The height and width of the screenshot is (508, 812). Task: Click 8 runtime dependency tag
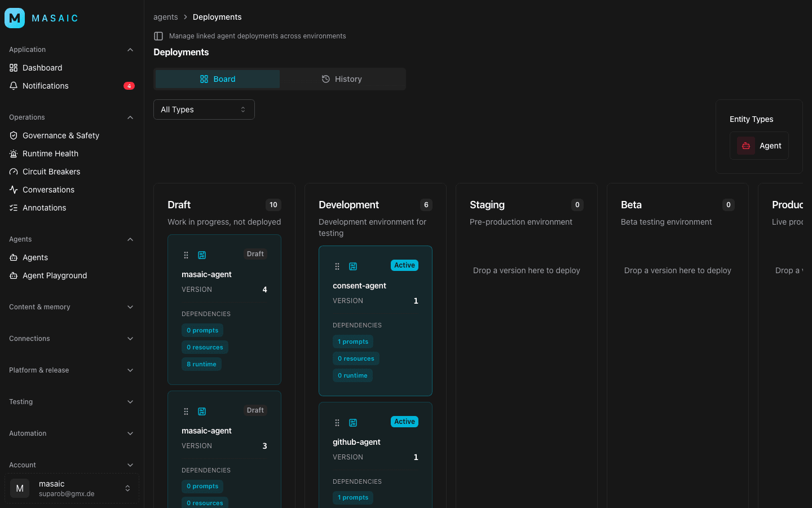click(201, 364)
